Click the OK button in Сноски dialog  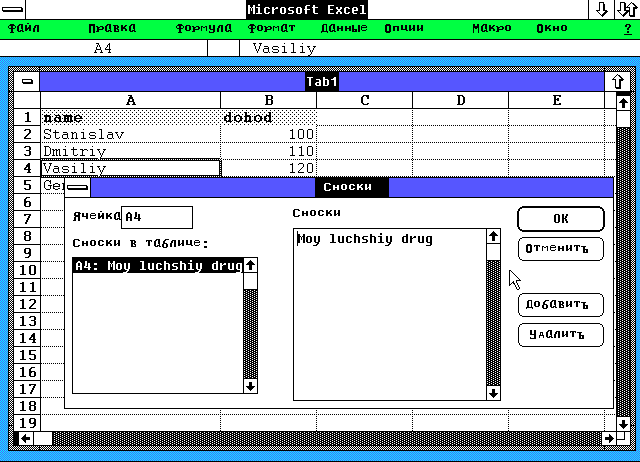tap(560, 219)
